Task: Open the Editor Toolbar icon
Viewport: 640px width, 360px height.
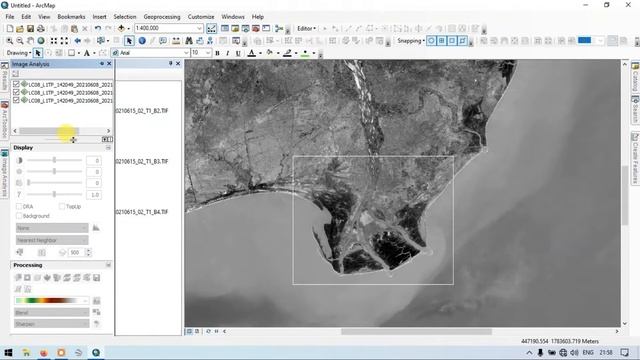Action: pos(211,29)
